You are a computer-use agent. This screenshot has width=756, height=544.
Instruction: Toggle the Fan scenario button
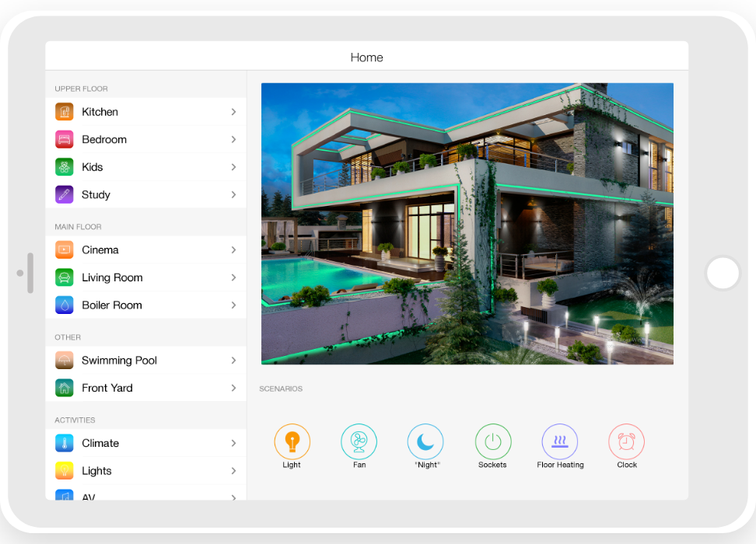point(359,442)
